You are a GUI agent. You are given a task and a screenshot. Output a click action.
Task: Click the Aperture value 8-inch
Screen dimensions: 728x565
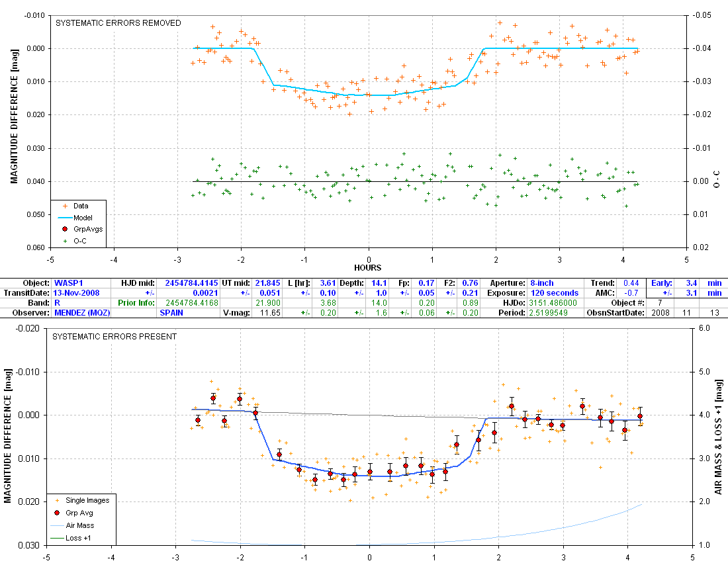tap(542, 283)
